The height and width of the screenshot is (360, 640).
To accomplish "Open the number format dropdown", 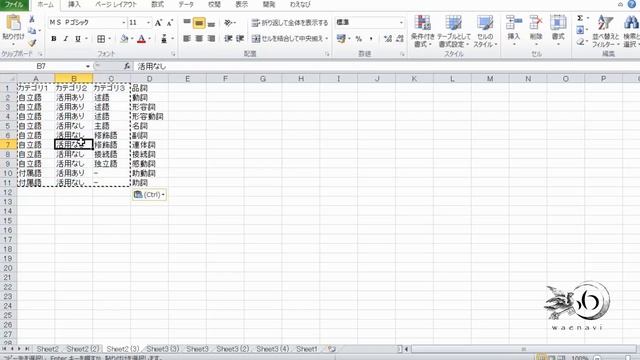I will [x=401, y=22].
